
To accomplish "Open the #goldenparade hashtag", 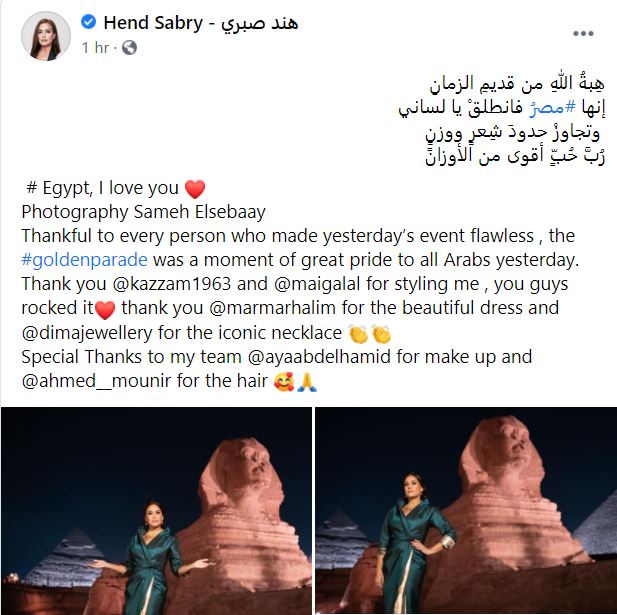I will (85, 260).
